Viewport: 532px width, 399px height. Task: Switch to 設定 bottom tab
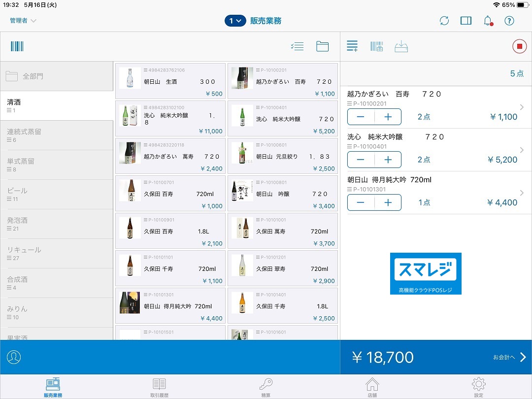point(479,387)
